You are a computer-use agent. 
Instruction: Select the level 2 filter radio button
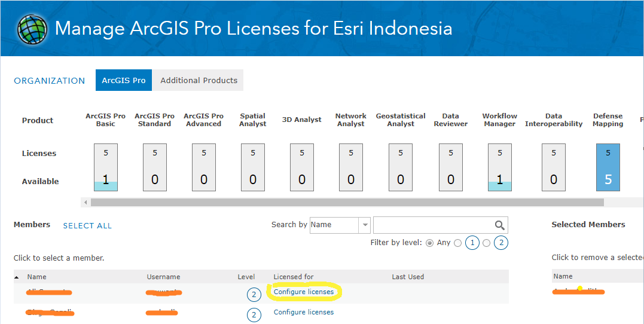[486, 243]
